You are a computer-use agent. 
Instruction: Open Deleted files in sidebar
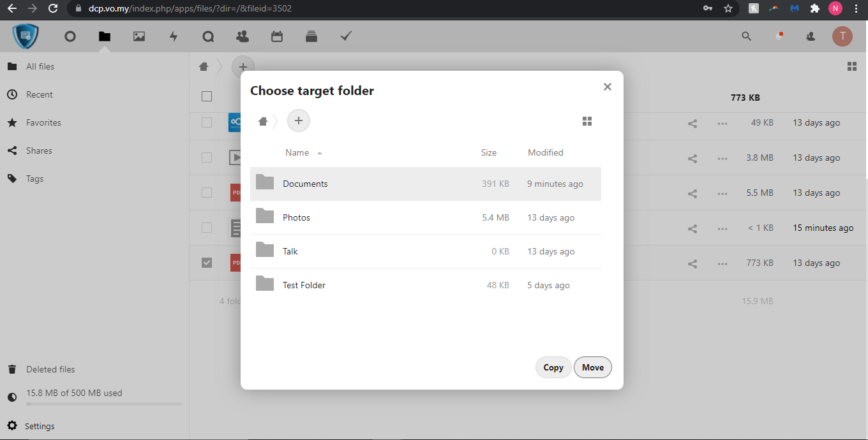pos(50,369)
